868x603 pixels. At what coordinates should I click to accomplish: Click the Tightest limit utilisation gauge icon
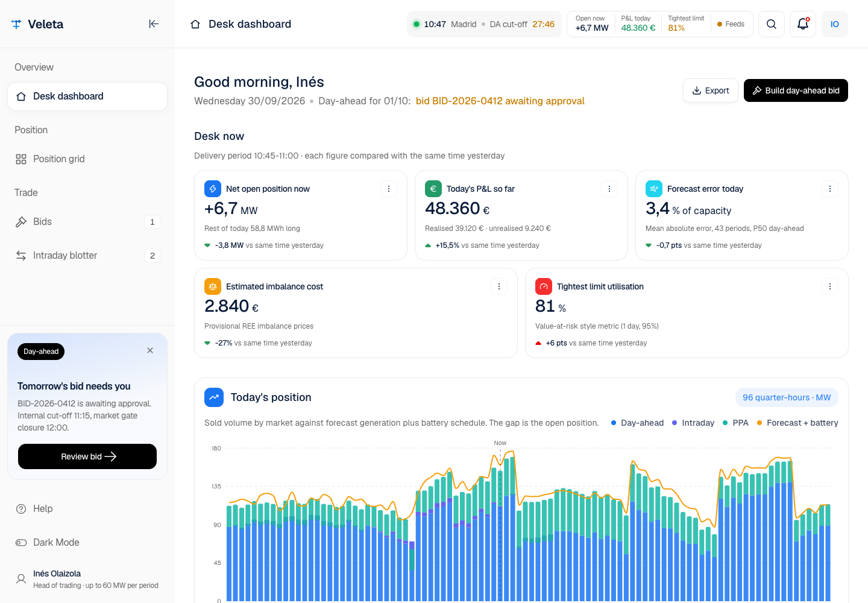point(544,286)
